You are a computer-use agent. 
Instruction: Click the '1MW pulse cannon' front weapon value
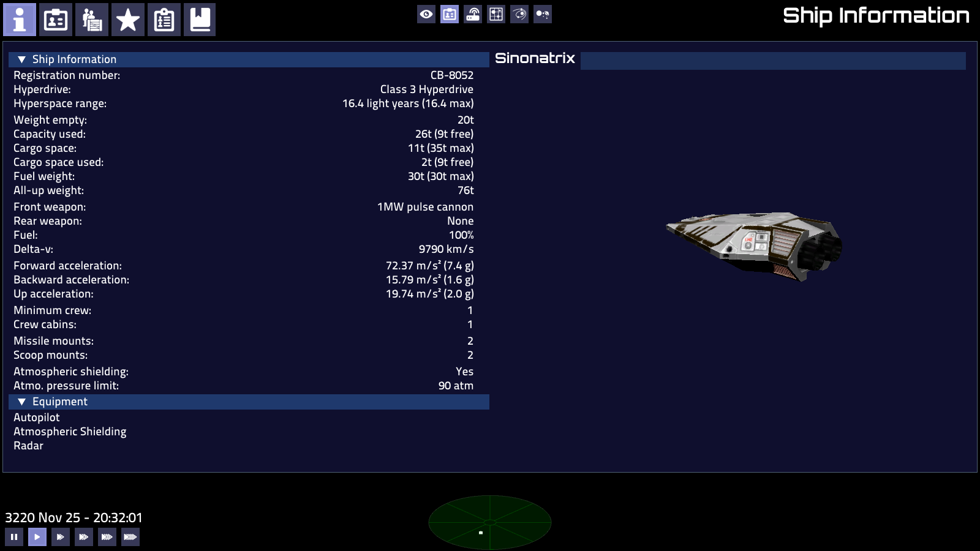click(x=426, y=207)
